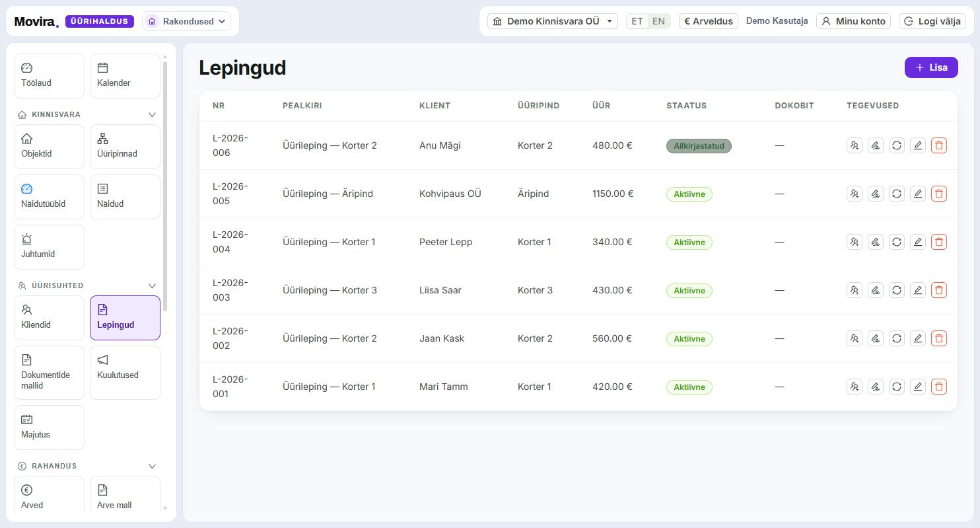
Task: Click the Movira logo
Action: point(36,21)
